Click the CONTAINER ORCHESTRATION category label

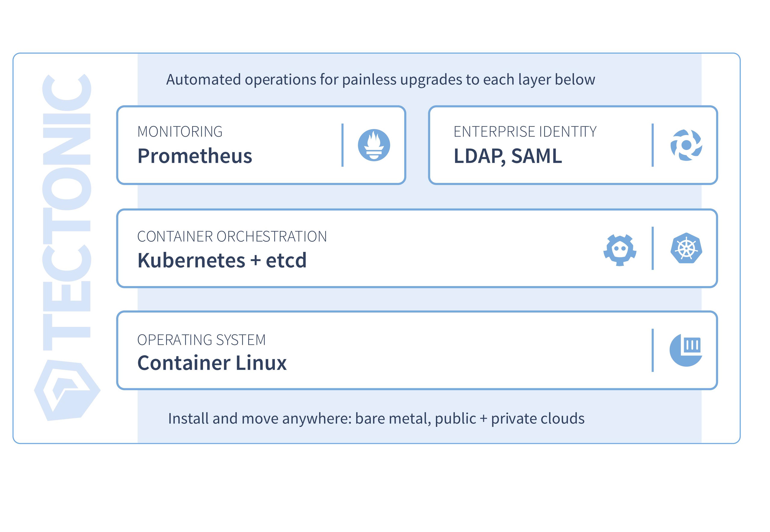click(232, 237)
